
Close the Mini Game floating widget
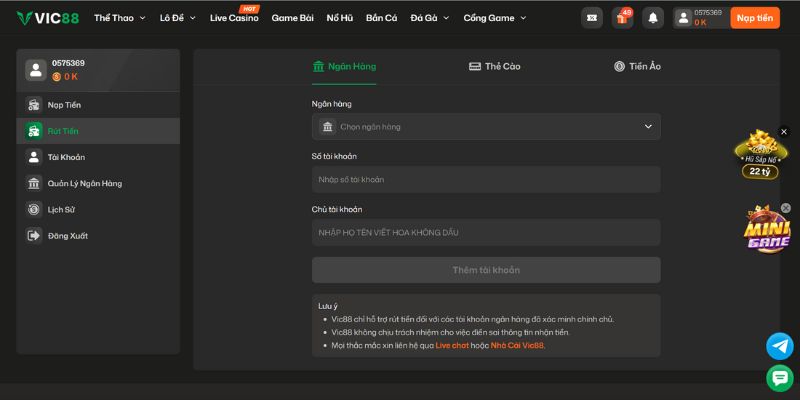[785, 208]
